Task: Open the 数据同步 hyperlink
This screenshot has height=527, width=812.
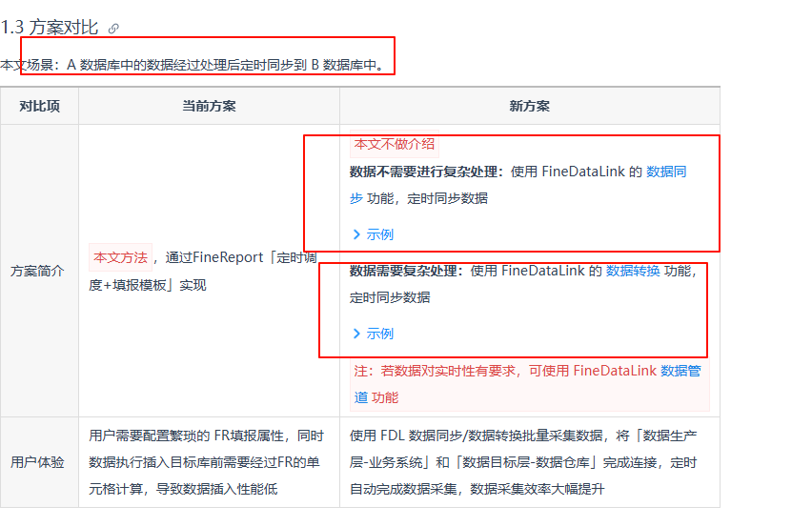Action: pos(666,172)
